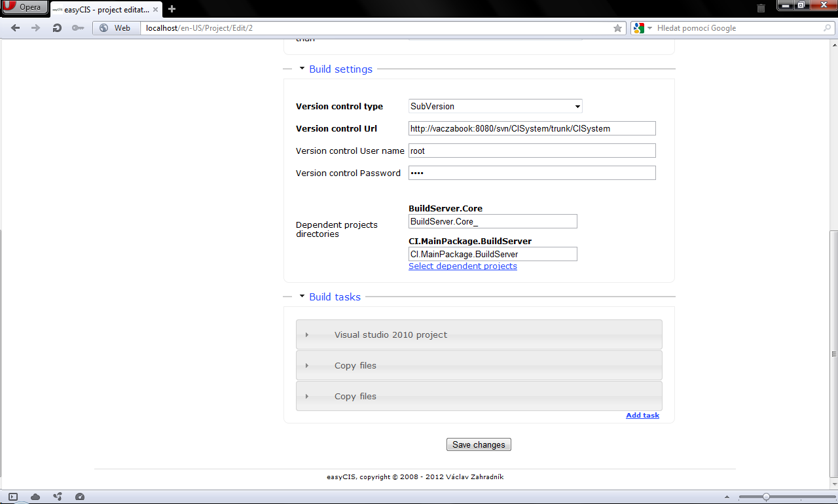Open the Select dependent projects link

tap(463, 266)
